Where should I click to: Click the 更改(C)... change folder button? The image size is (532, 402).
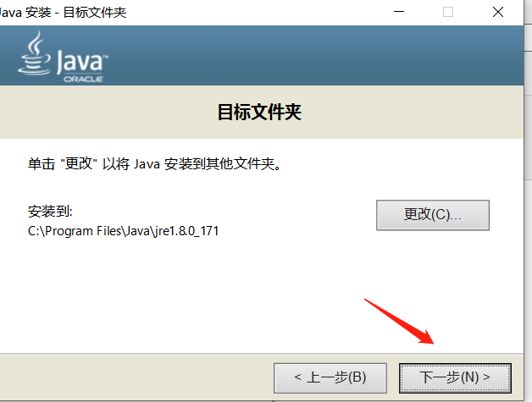pos(433,215)
